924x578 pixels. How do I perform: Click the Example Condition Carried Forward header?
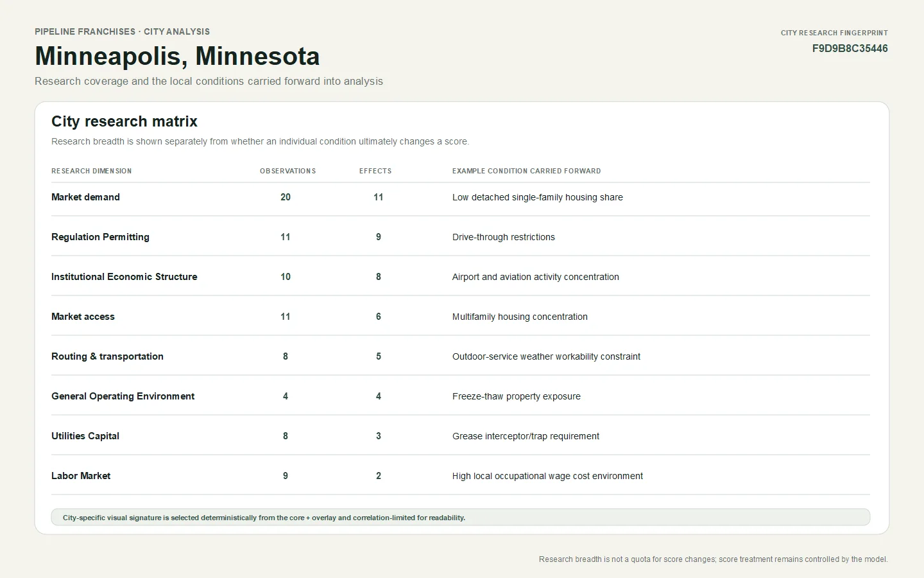[526, 171]
